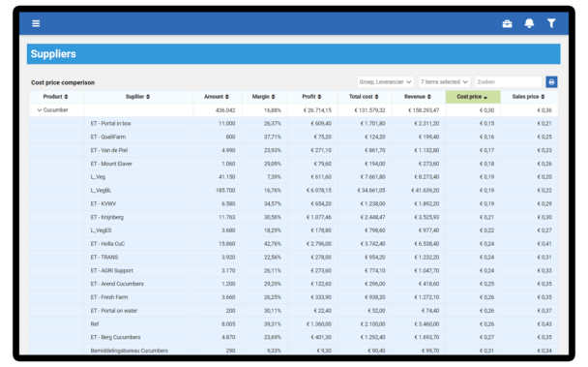Click ET - Holla CuC margin 42,76%
Viewport: 588px width, 367px height.
(x=273, y=244)
